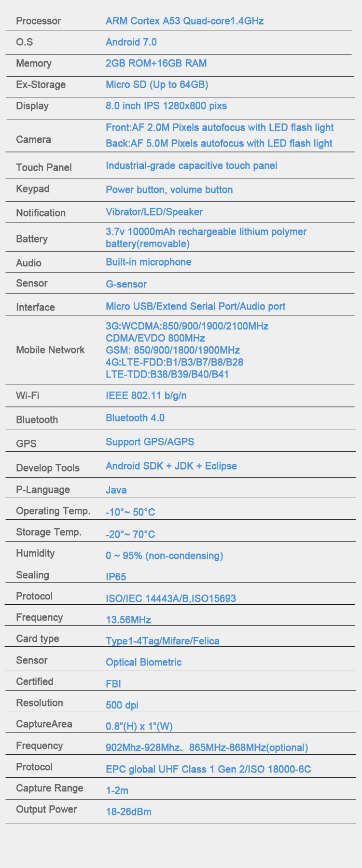Click the Bluetooth 4.0 value

pyautogui.click(x=135, y=418)
